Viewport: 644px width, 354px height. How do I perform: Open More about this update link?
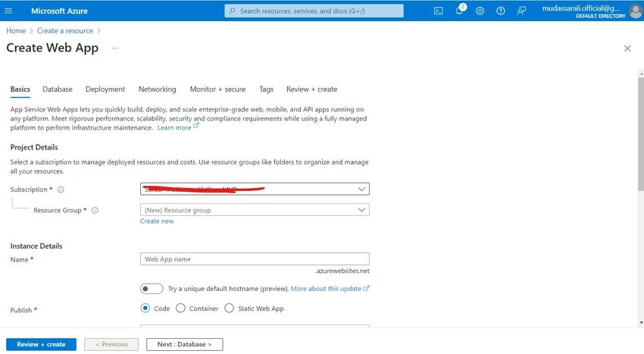click(330, 289)
